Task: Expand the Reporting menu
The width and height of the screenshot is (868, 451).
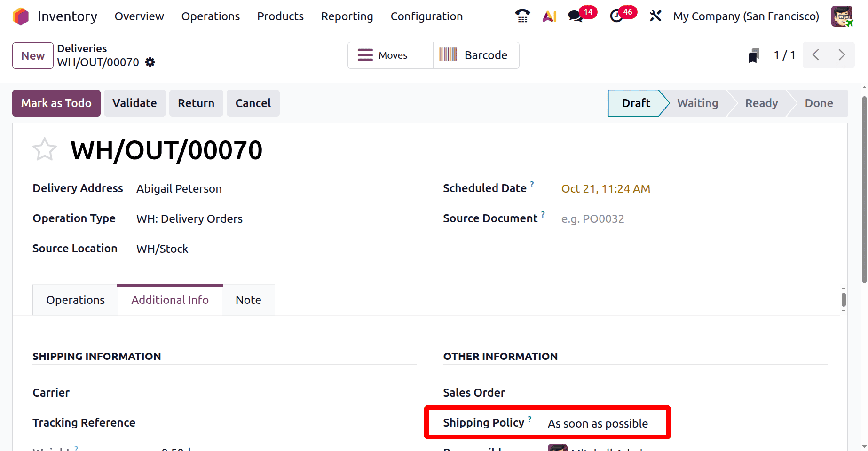Action: pyautogui.click(x=347, y=16)
